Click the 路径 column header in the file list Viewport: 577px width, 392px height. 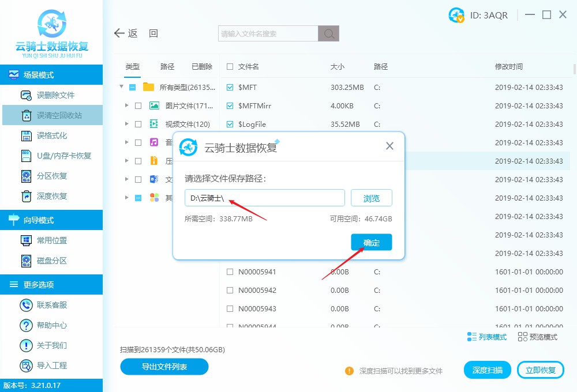point(381,66)
